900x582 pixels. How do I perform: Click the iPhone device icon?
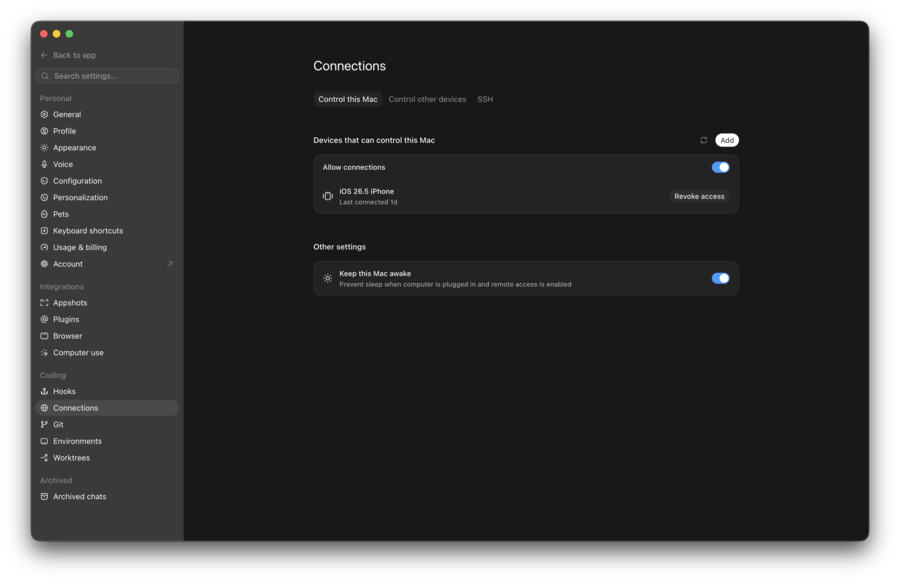(x=328, y=196)
